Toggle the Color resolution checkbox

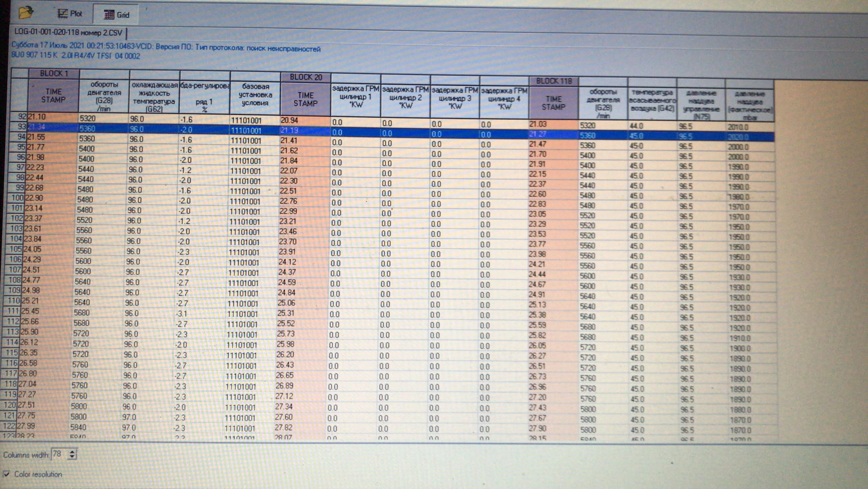point(6,474)
